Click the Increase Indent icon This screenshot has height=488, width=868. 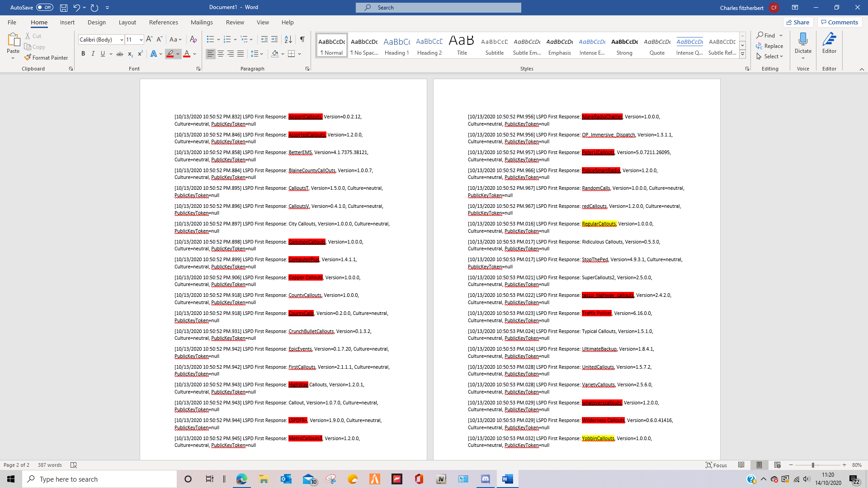pyautogui.click(x=274, y=39)
